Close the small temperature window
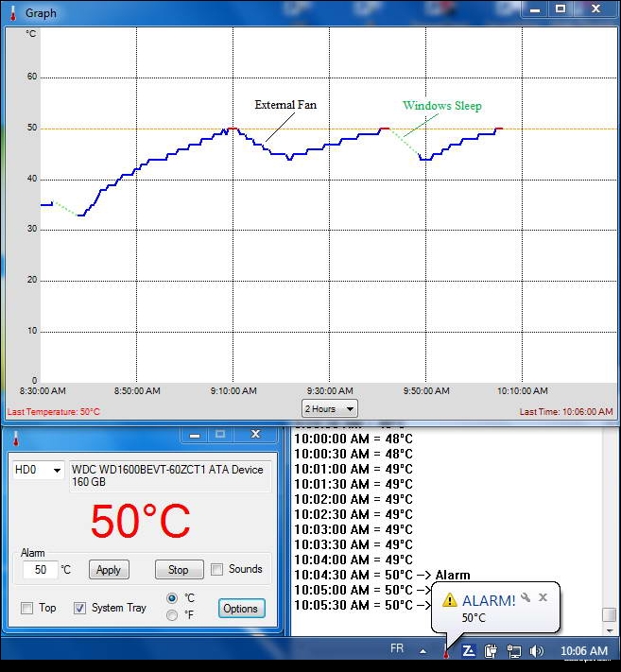The width and height of the screenshot is (621, 672). click(255, 435)
